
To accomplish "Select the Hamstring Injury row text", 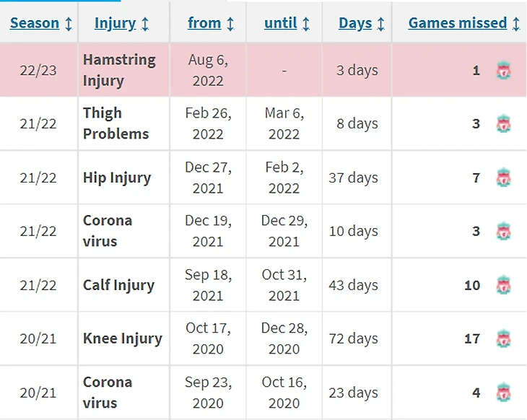I will (x=119, y=70).
